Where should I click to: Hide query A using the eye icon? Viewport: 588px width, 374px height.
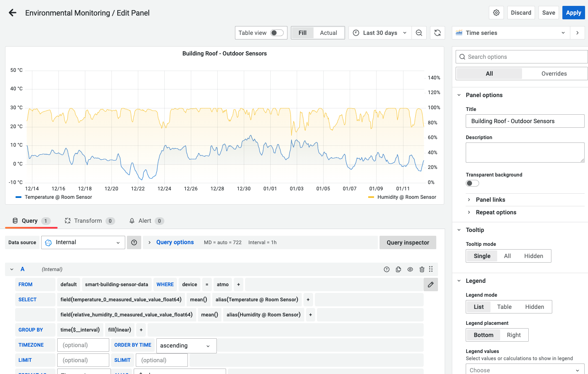click(x=410, y=269)
